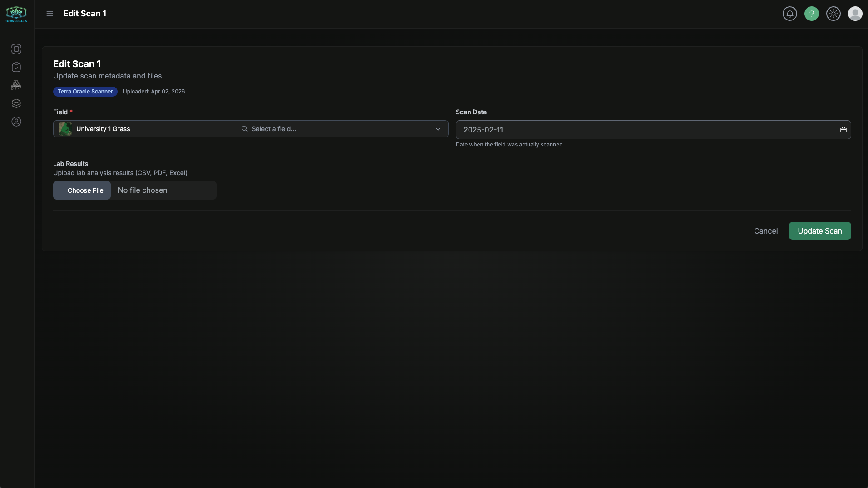This screenshot has width=868, height=488.
Task: Click the search magnifier inside the field selector
Action: click(x=245, y=129)
